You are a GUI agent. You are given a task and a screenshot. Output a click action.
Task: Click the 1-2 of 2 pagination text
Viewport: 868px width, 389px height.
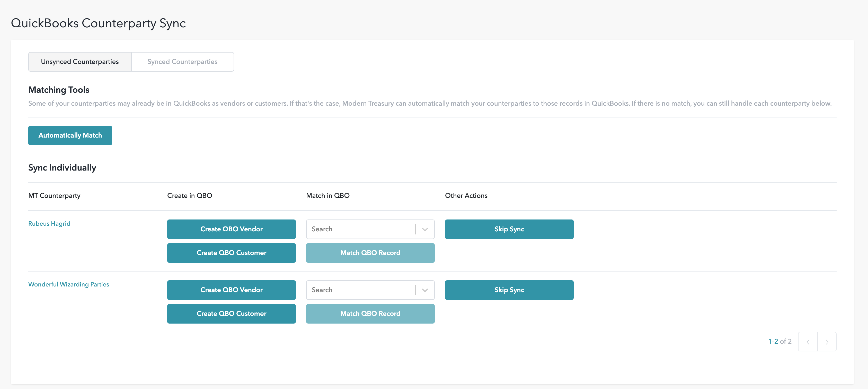click(x=780, y=341)
